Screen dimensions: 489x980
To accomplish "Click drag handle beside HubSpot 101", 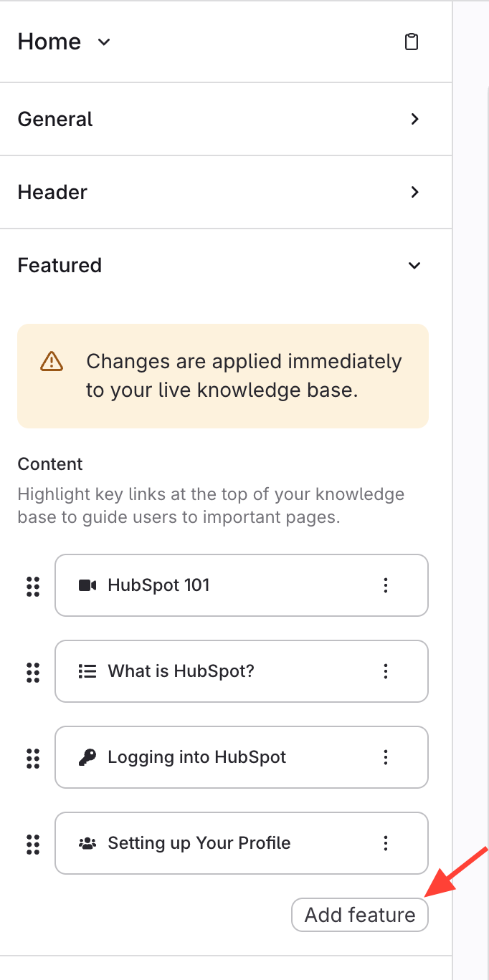I will 32,586.
